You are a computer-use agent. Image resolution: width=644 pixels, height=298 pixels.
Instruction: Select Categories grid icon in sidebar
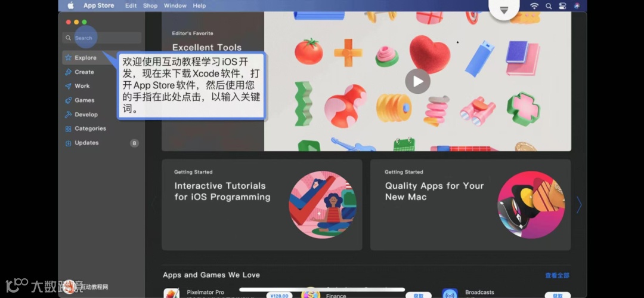pyautogui.click(x=68, y=129)
